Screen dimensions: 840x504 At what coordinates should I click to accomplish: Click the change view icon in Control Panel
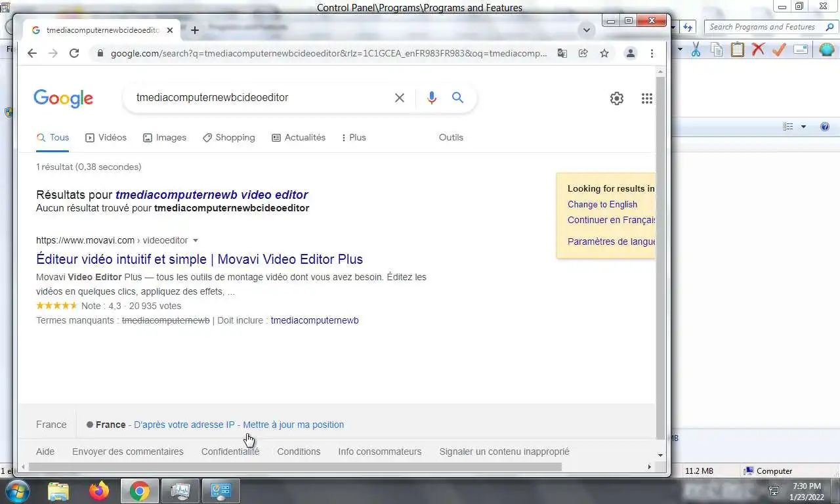pos(789,127)
